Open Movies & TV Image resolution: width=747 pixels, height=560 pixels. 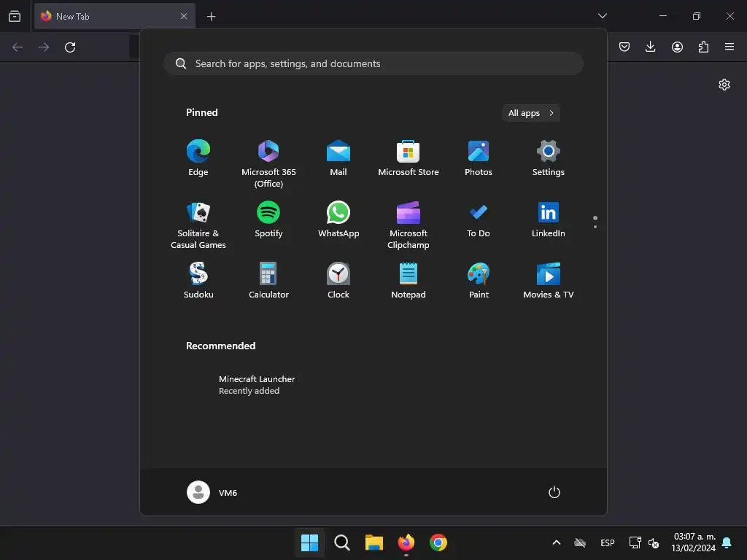[x=549, y=281]
